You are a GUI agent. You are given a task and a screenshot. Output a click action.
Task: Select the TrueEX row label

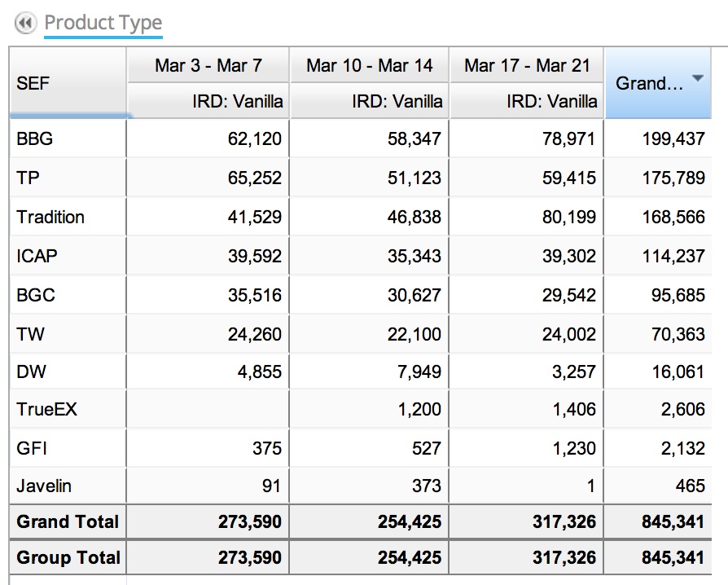tap(47, 409)
